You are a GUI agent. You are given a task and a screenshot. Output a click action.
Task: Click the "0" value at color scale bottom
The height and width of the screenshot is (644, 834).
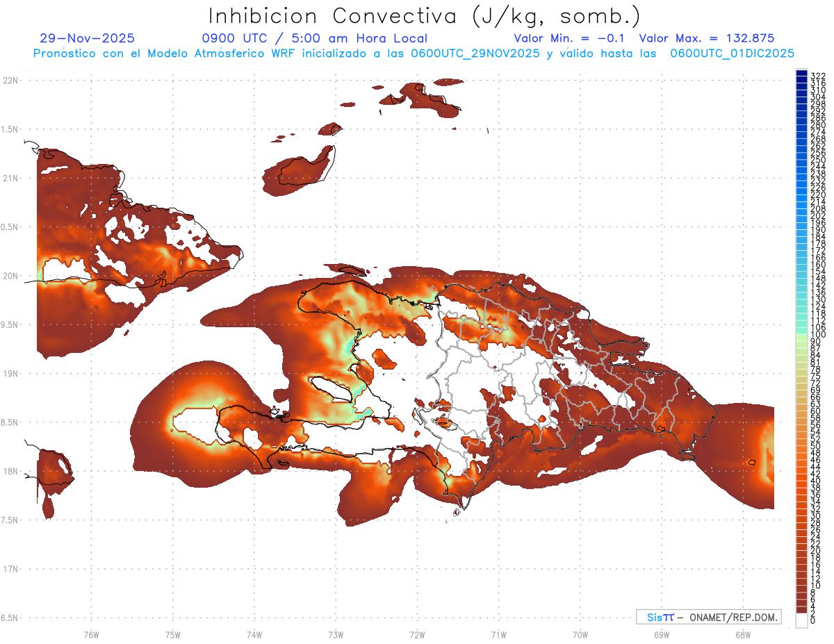coord(813,620)
